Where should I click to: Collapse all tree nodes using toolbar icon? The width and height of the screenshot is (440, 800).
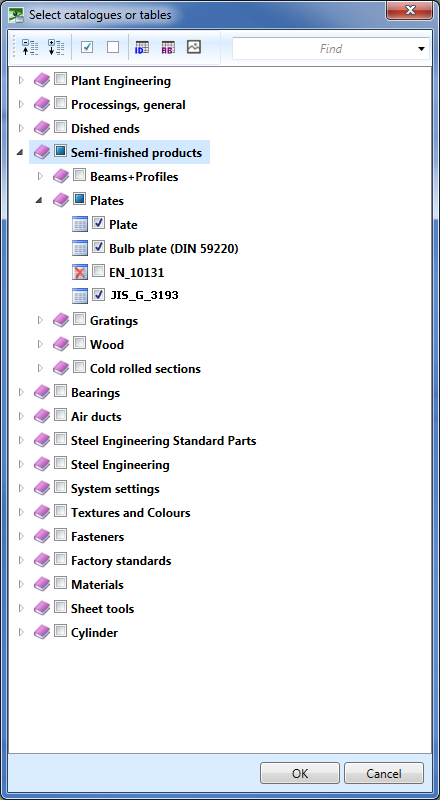tap(30, 47)
